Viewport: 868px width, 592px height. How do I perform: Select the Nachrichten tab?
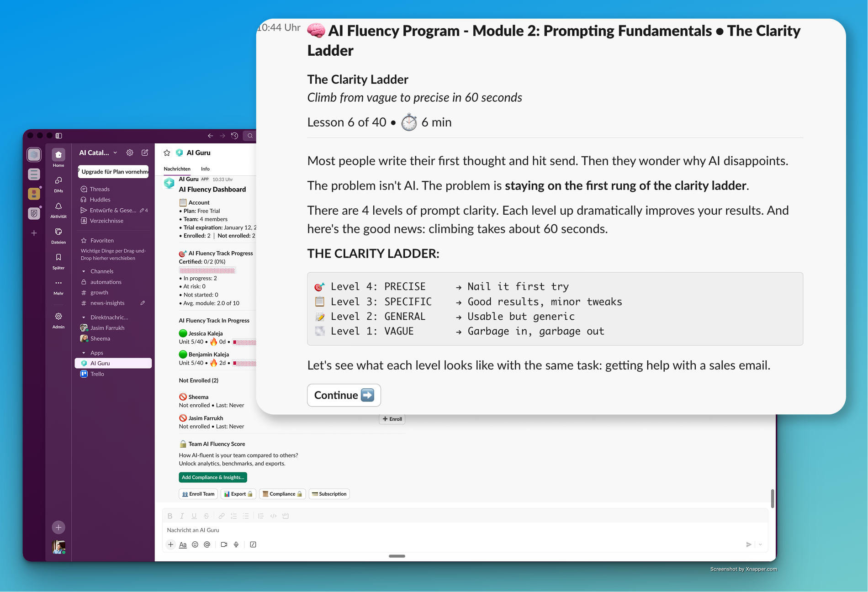tap(177, 169)
